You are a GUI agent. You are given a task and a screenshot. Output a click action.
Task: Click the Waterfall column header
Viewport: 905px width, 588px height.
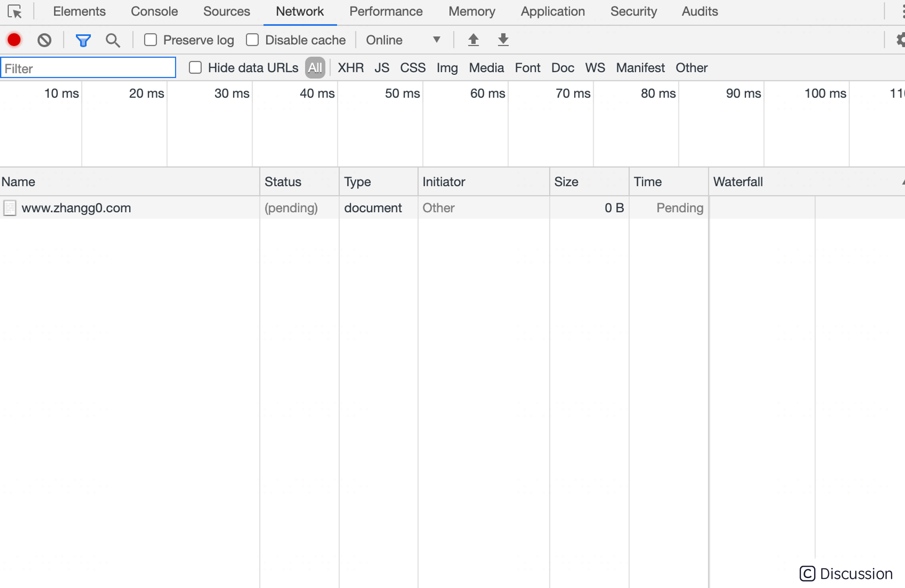tap(807, 182)
